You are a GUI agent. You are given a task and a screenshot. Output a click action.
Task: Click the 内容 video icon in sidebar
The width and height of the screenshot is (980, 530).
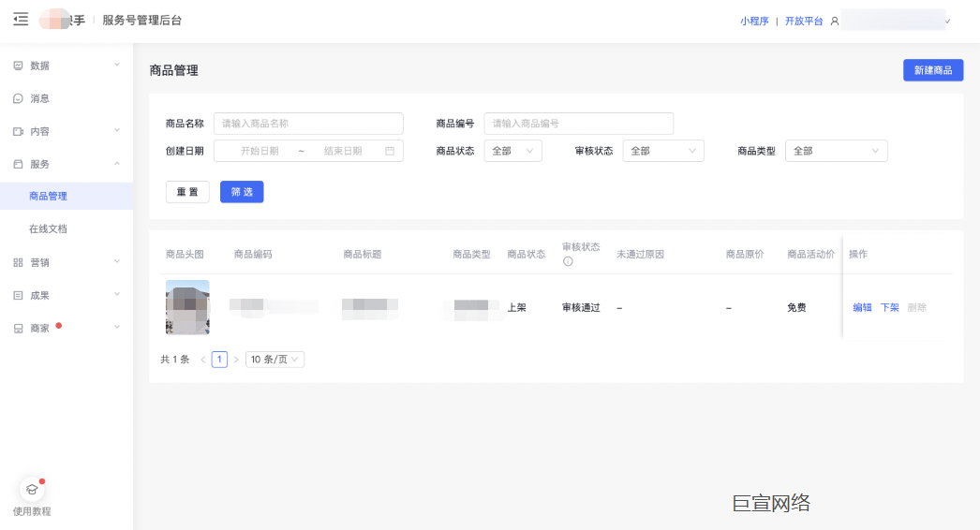(x=18, y=131)
